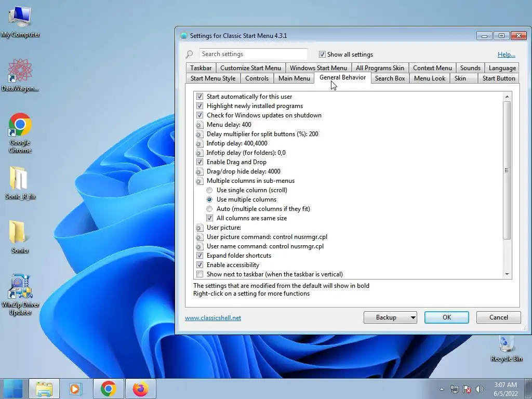Click gear icon beside Infotip delay: 400,4000
Screen dimensions: 532x399
click(199, 143)
